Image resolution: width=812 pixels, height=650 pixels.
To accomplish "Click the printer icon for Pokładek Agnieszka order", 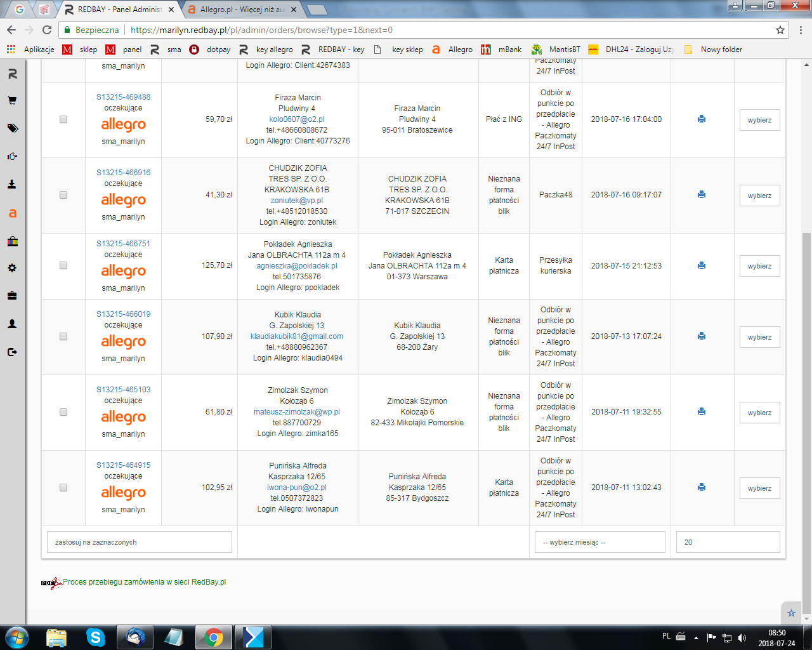I will 702,266.
